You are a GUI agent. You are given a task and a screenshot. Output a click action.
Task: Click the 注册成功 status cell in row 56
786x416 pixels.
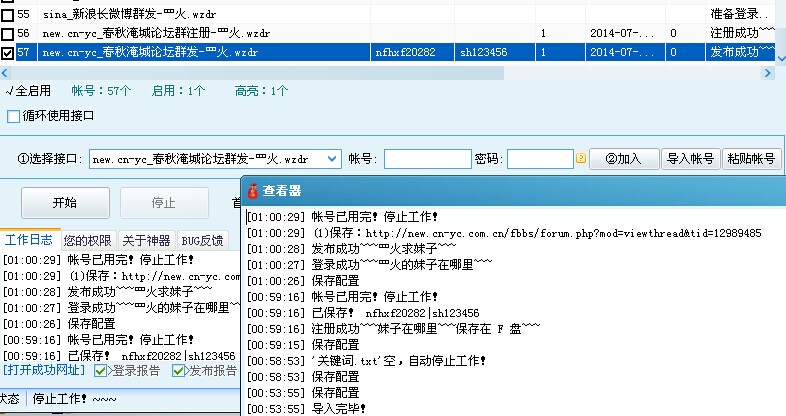pyautogui.click(x=742, y=34)
